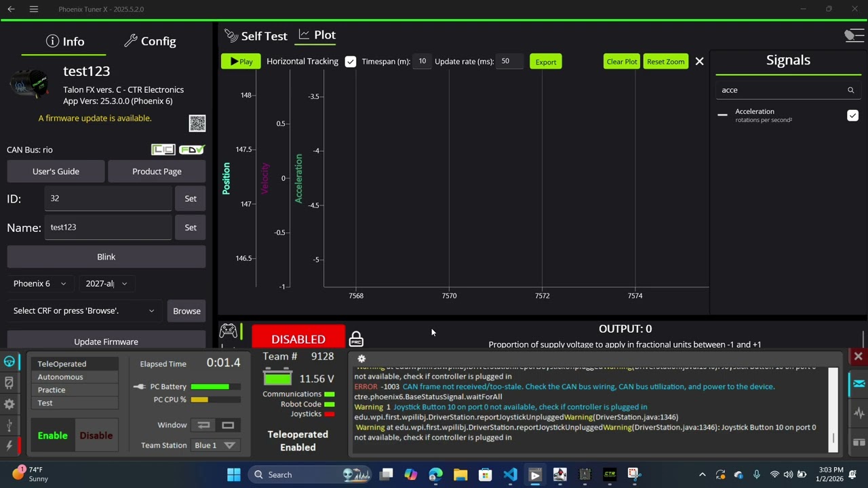Expand the Select CRF file dropdown
The width and height of the screenshot is (868, 488).
[x=84, y=311]
